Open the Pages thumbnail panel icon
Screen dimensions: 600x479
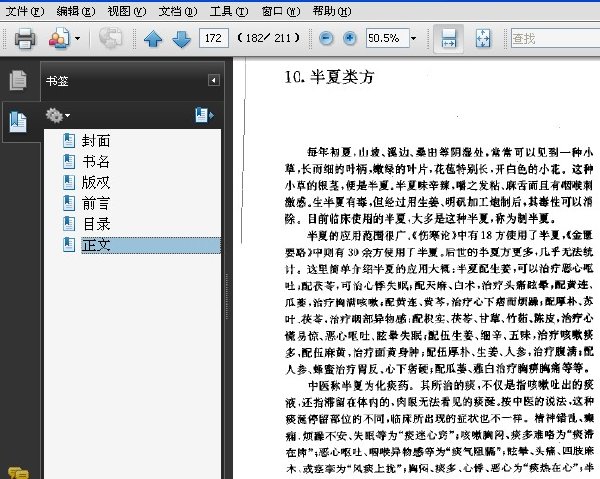(x=18, y=80)
